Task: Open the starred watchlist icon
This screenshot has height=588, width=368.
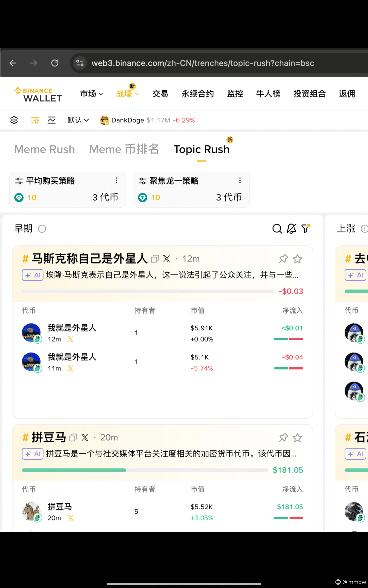Action: 35,120
